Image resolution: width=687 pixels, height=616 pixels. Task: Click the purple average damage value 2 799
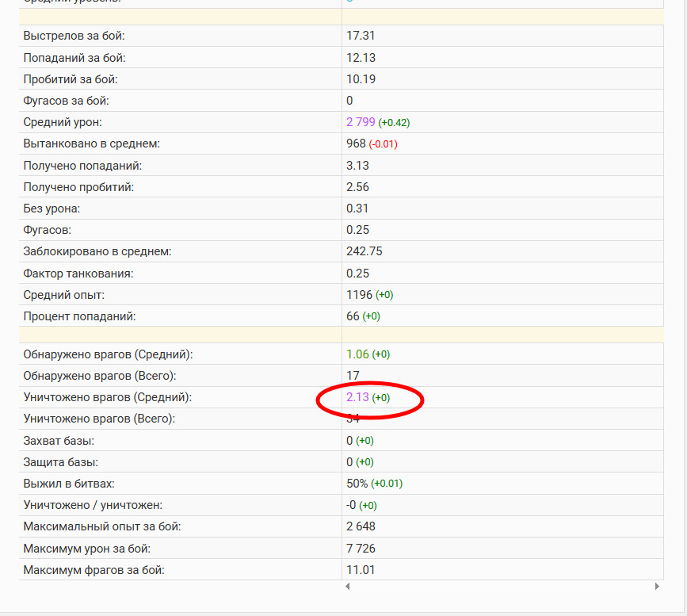(x=361, y=122)
